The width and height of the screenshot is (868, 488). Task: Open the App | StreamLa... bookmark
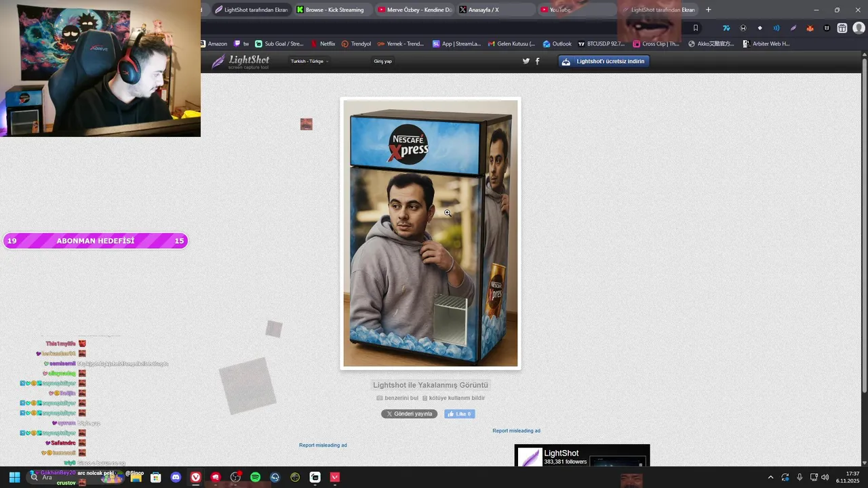(456, 43)
